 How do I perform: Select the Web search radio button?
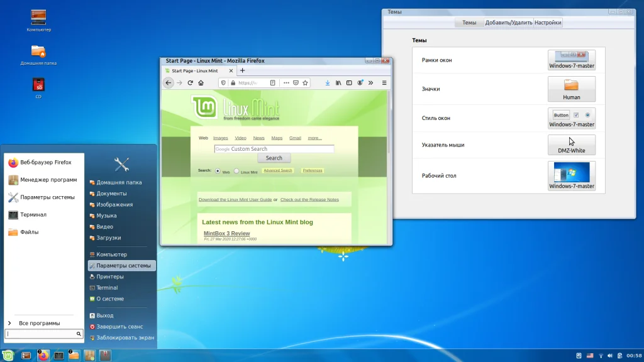(218, 171)
